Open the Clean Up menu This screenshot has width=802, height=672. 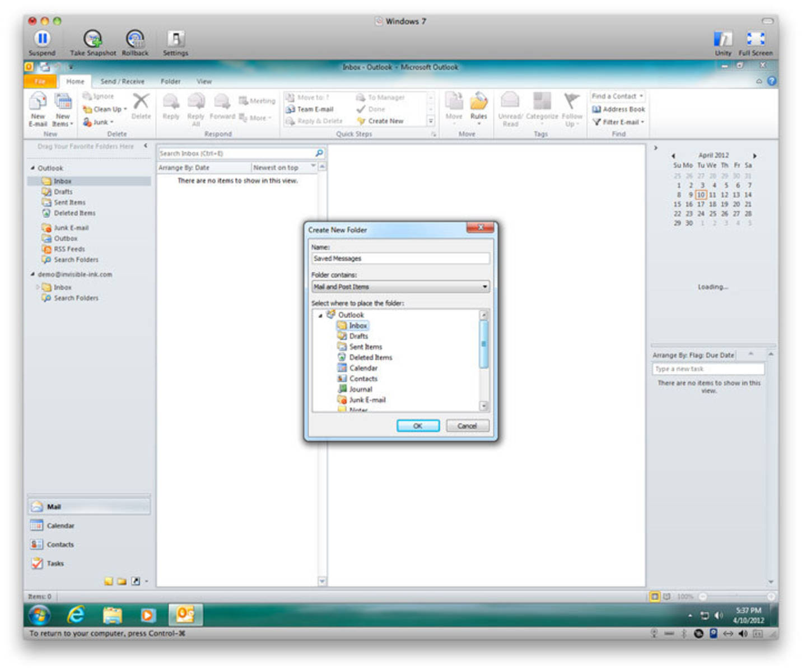[105, 109]
